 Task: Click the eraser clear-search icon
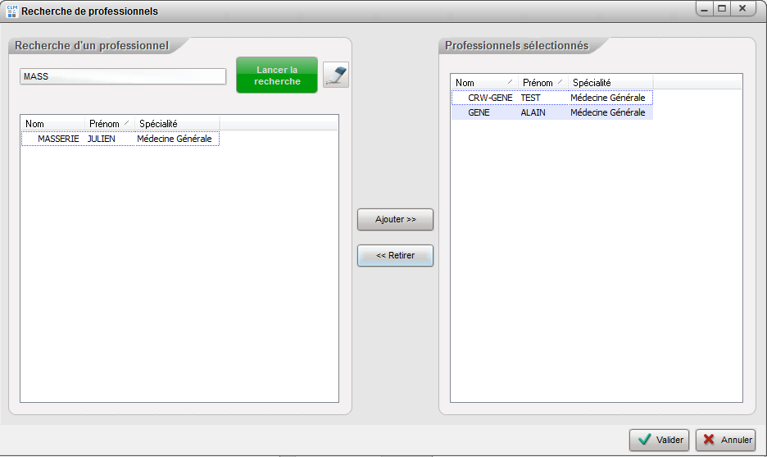tap(336, 76)
